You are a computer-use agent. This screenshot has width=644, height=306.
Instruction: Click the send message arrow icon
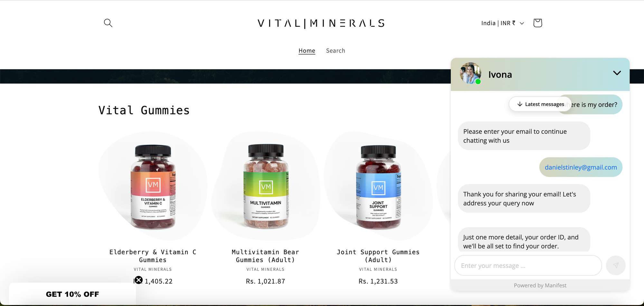pyautogui.click(x=616, y=265)
